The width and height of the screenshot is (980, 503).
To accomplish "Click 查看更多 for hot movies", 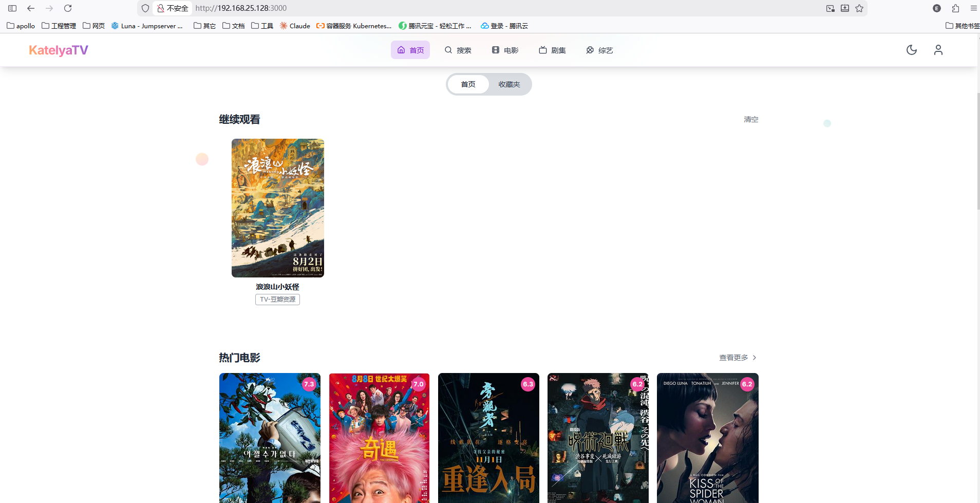I will point(738,358).
